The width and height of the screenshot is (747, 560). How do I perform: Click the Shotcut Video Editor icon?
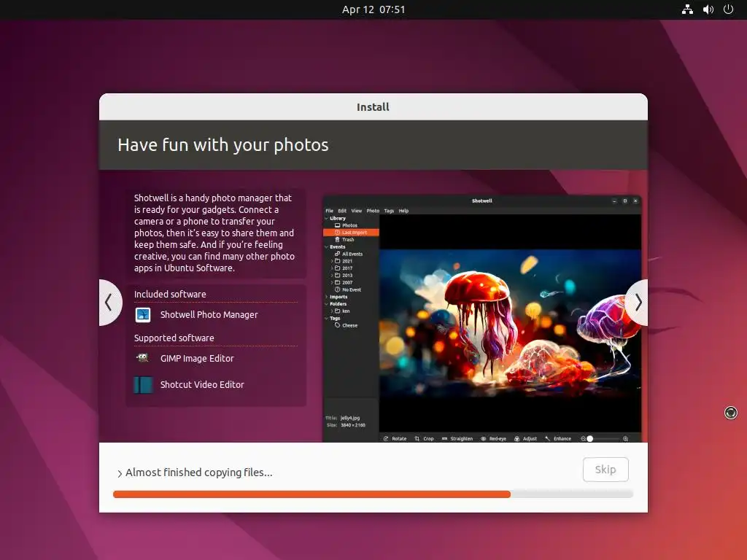[x=143, y=385]
